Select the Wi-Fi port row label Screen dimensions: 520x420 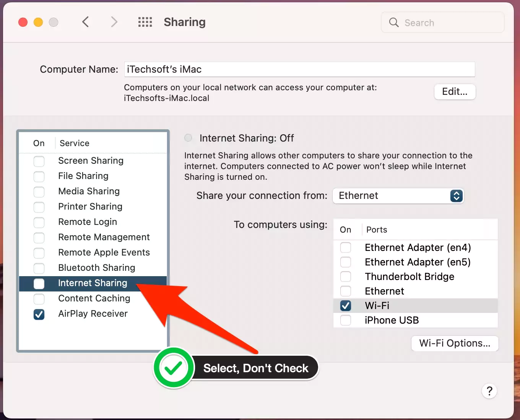point(377,306)
